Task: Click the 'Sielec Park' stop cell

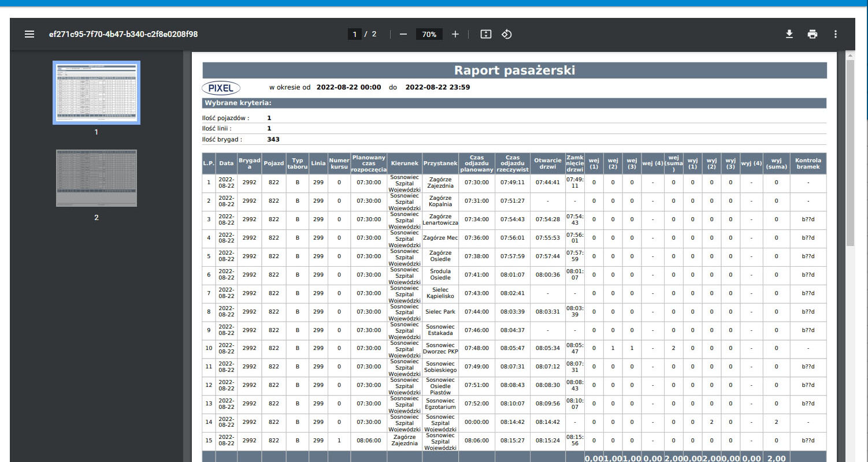Action: click(440, 312)
